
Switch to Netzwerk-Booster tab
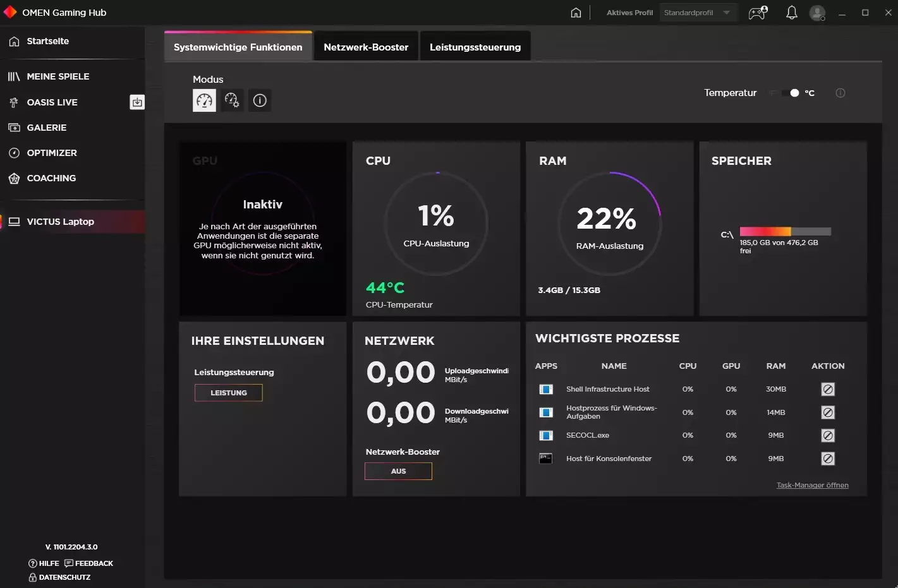click(366, 47)
